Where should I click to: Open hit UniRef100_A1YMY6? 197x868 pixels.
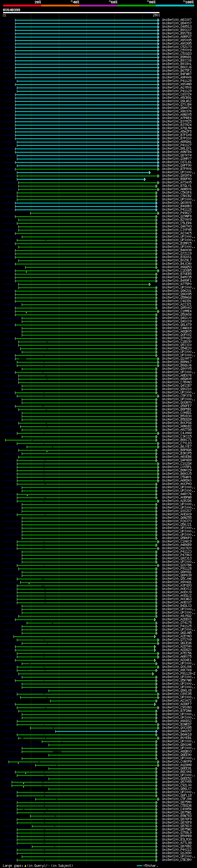[177, 88]
